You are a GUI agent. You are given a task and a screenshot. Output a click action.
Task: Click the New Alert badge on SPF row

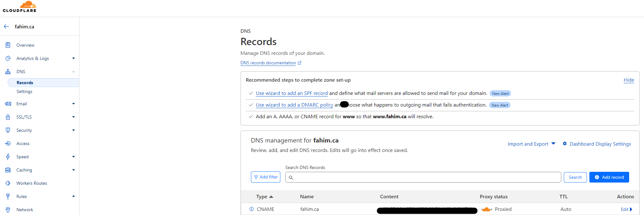click(500, 93)
